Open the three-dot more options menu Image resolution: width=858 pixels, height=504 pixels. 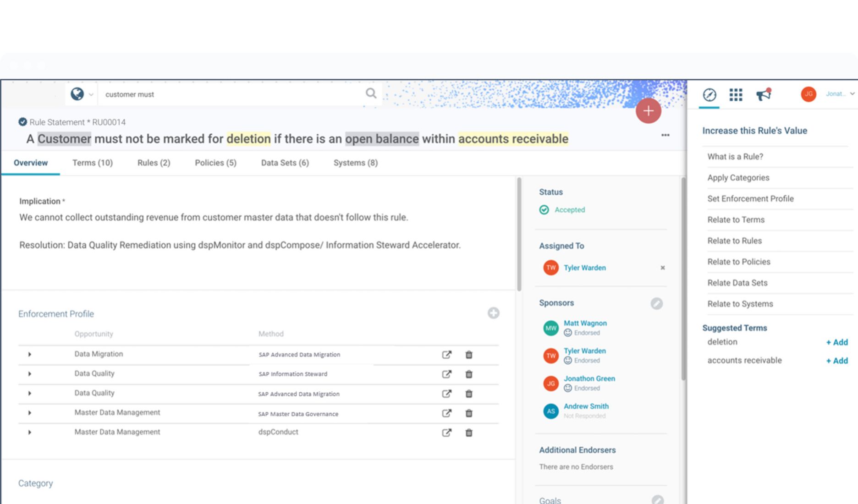[665, 135]
